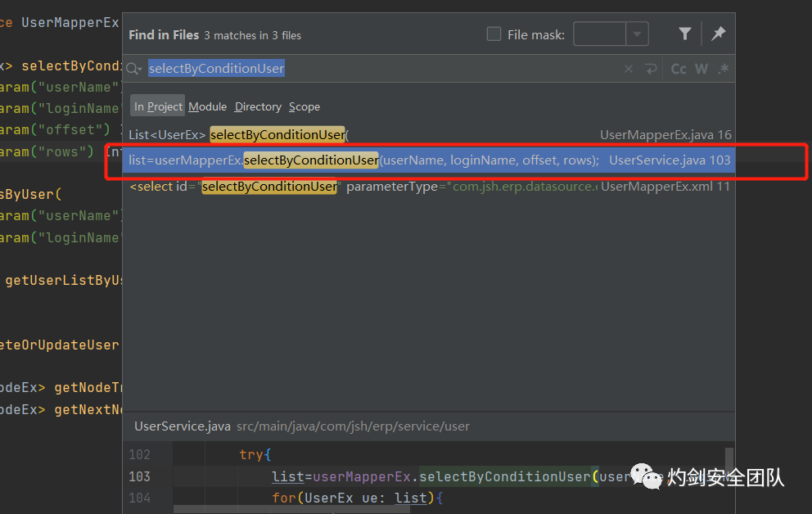812x514 pixels.
Task: Click line 103 list=userMapperEx in preview
Action: [341, 476]
